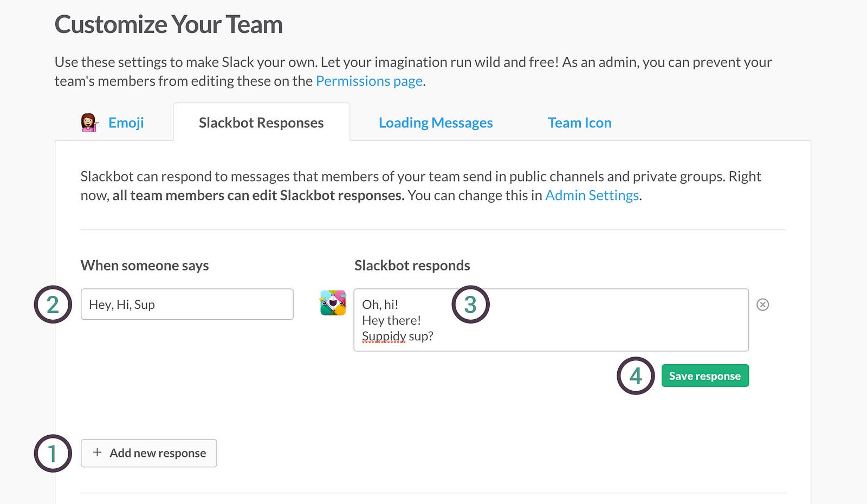Switch to the Loading Messages tab
Screen dimensions: 867x504
coord(436,123)
